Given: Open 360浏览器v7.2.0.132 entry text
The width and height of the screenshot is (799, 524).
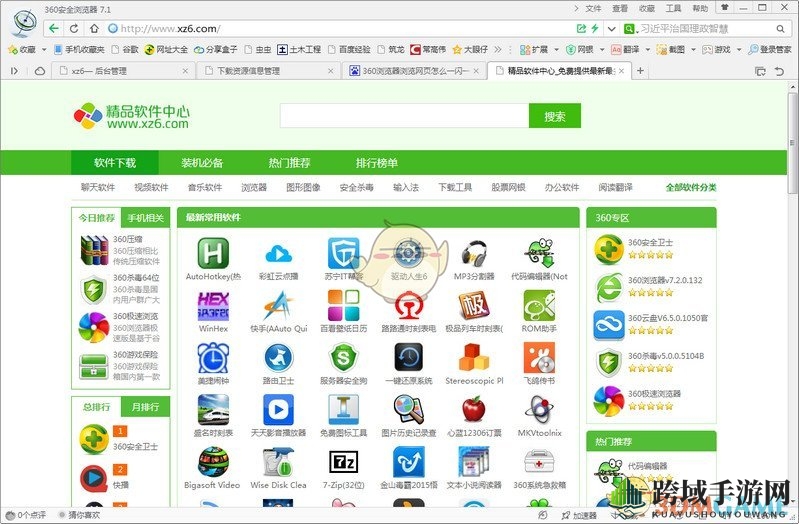Looking at the screenshot, I should click(665, 280).
